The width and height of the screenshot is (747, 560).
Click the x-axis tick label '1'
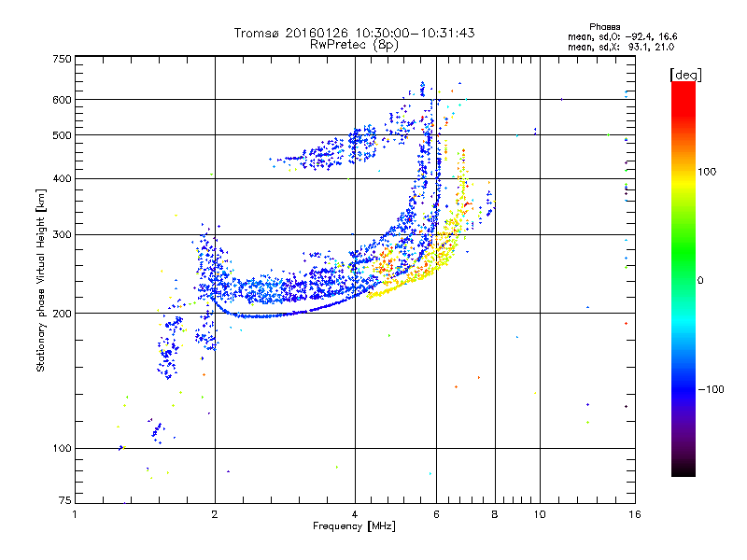point(75,514)
